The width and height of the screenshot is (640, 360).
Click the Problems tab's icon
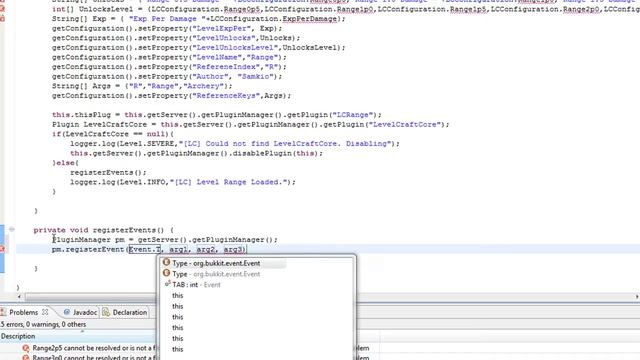point(3,312)
